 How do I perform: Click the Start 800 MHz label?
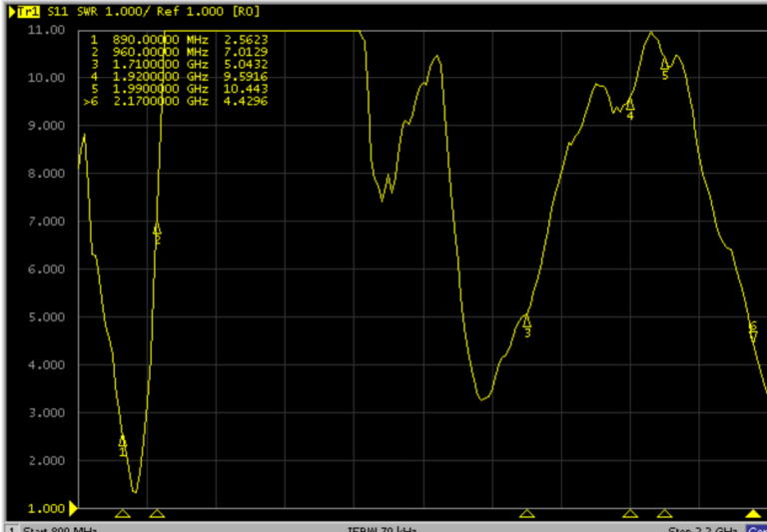[60, 530]
